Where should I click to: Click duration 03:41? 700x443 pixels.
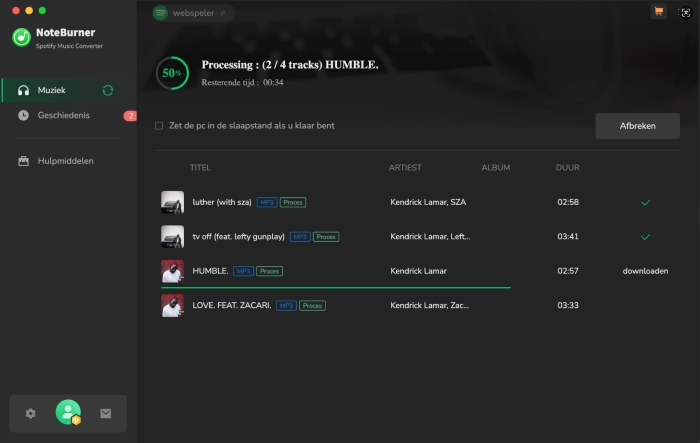pyautogui.click(x=568, y=237)
